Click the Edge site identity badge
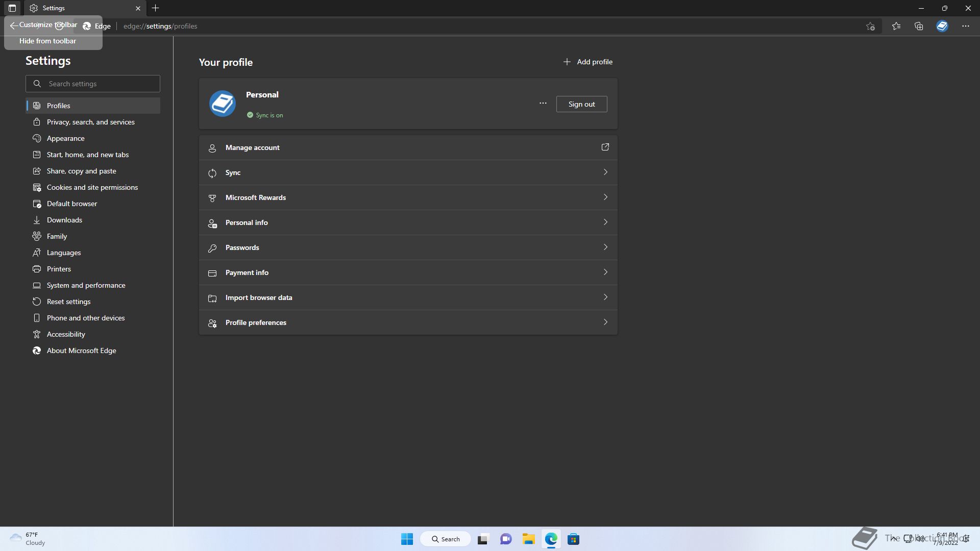The image size is (980, 551). 97,26
